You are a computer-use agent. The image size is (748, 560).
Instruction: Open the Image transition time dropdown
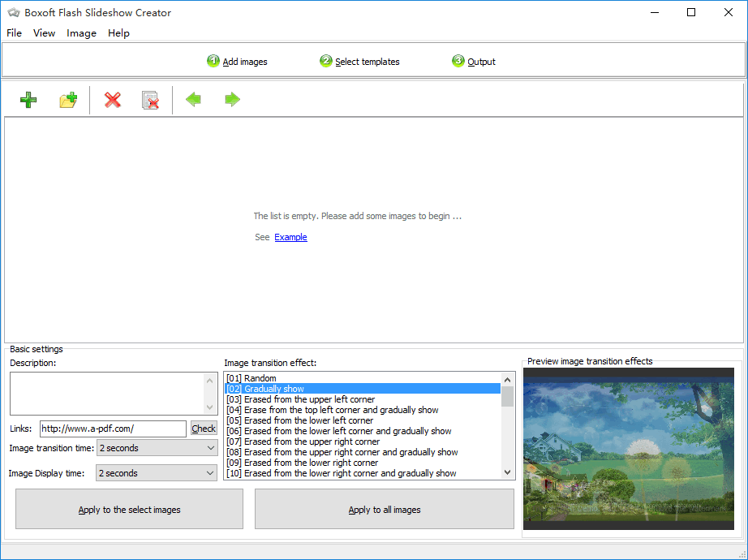pyautogui.click(x=157, y=448)
